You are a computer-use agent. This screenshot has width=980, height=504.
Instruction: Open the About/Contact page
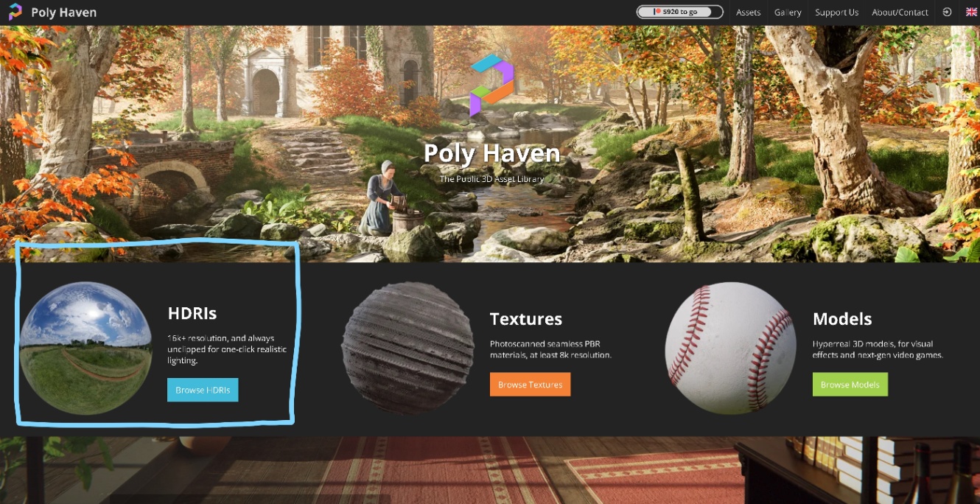[x=900, y=13]
